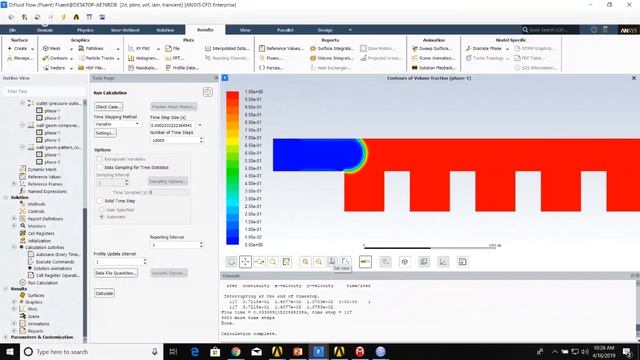Image resolution: width=640 pixels, height=360 pixels.
Task: Click the blue bottom of the color legend
Action: (x=232, y=241)
